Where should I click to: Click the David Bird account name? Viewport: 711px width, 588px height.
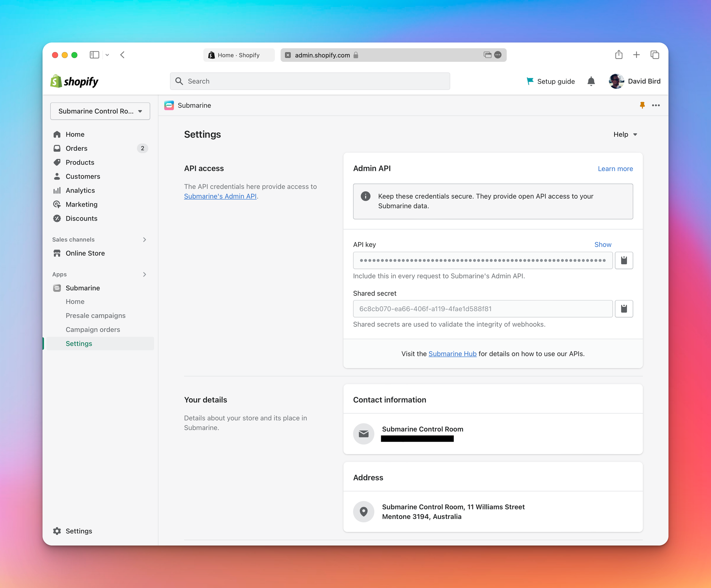point(644,81)
